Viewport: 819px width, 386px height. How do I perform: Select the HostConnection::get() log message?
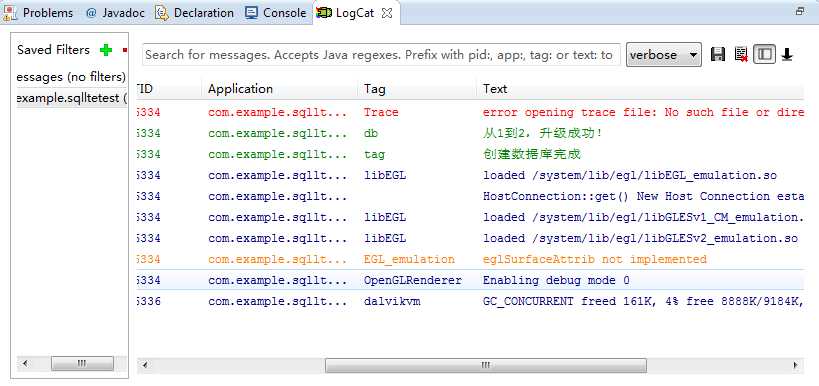click(470, 196)
